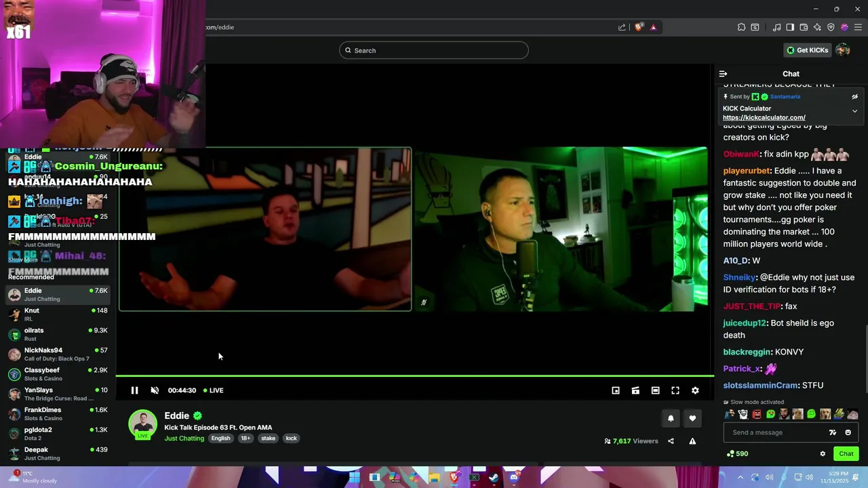Image resolution: width=868 pixels, height=488 pixels.
Task: Share the stream via share icon
Action: (x=671, y=441)
